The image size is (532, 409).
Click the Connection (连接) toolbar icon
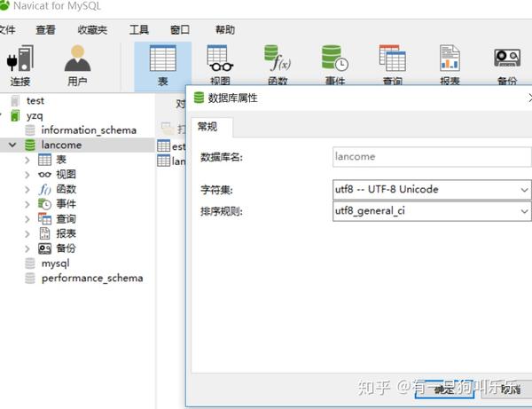[20, 67]
